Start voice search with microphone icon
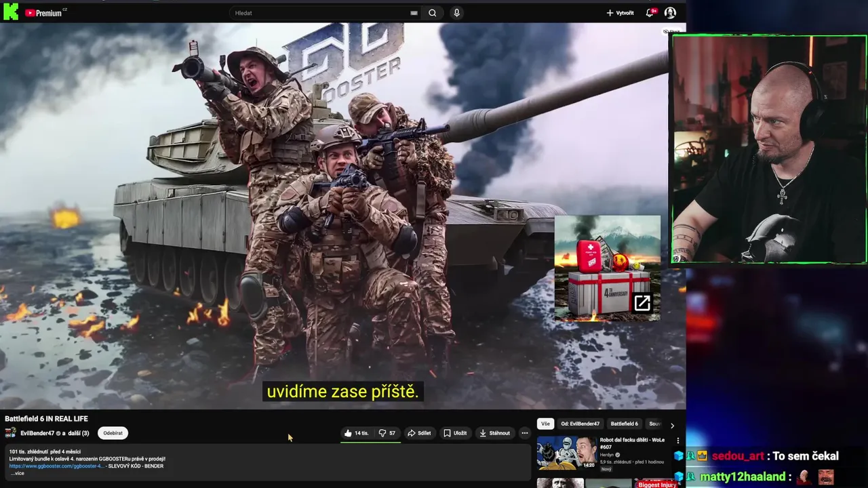Image resolution: width=868 pixels, height=488 pixels. pos(456,13)
